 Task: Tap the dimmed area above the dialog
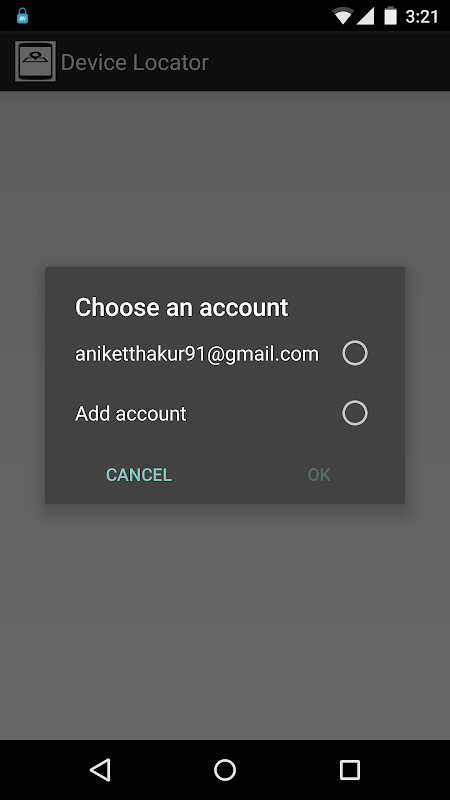[225, 179]
